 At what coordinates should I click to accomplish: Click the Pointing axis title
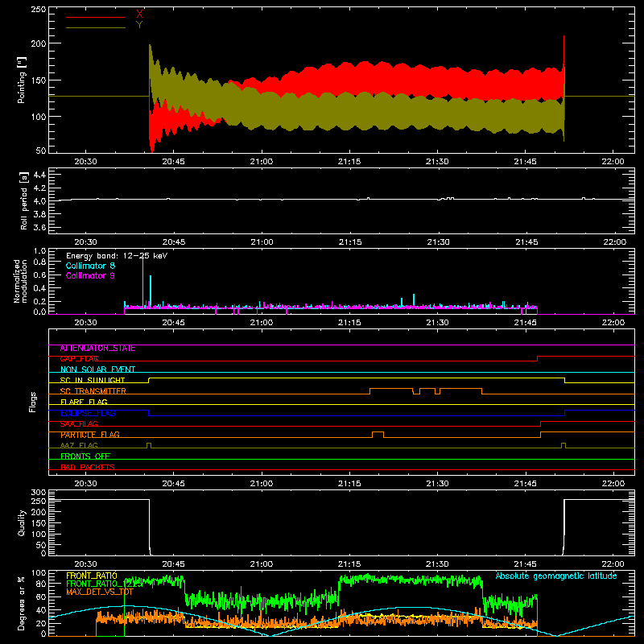[22, 80]
